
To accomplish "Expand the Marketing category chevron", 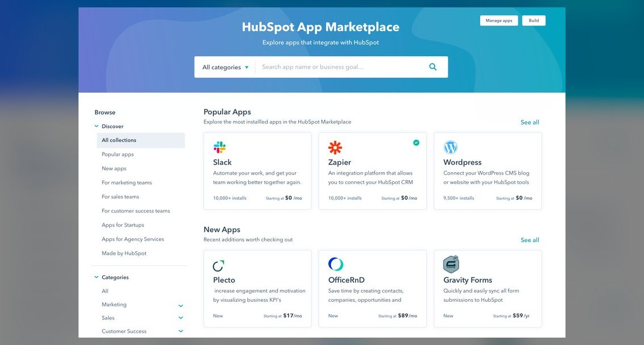I will click(181, 306).
